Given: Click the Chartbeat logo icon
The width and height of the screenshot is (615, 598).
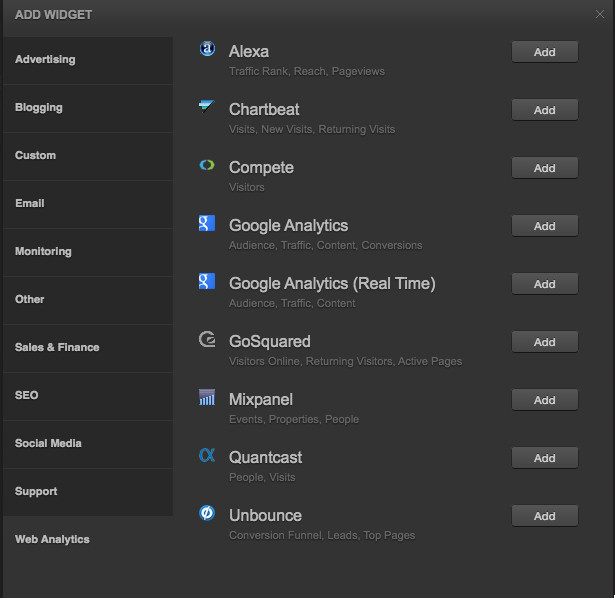Looking at the screenshot, I should (x=207, y=106).
